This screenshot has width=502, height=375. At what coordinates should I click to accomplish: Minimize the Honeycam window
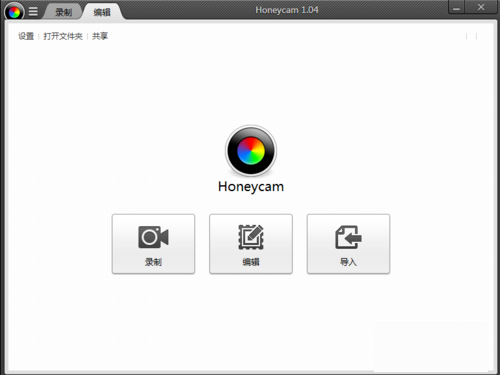point(456,7)
